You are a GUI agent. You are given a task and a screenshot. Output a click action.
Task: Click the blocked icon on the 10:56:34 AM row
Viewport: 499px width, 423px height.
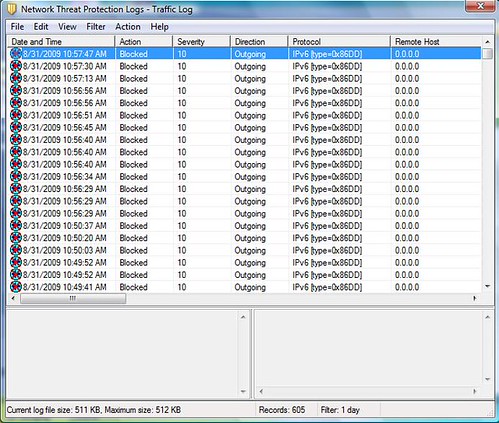[x=16, y=176]
